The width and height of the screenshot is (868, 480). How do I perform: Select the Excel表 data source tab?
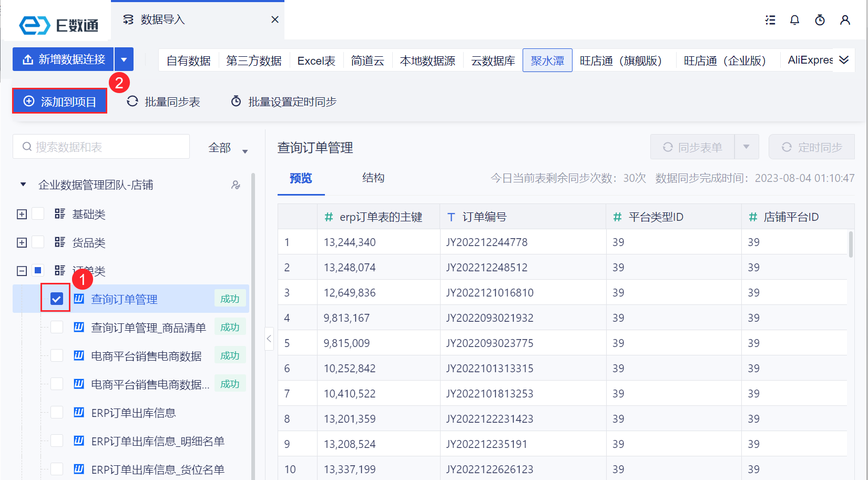coord(316,61)
